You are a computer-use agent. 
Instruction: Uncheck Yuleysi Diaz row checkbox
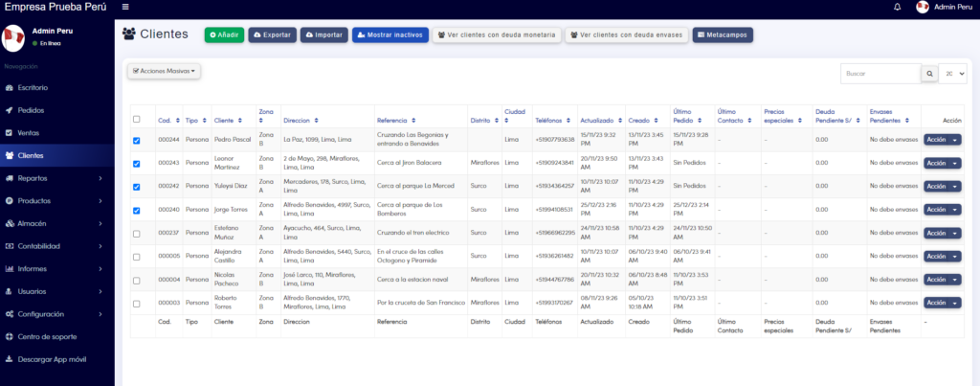point(137,187)
